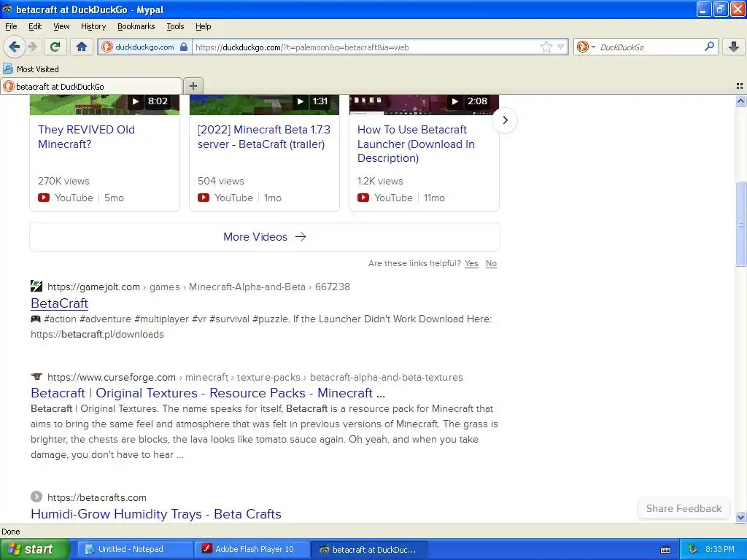Viewport: 747px width, 560px height.
Task: Open Betacraft Original Textures result
Action: pyautogui.click(x=208, y=393)
